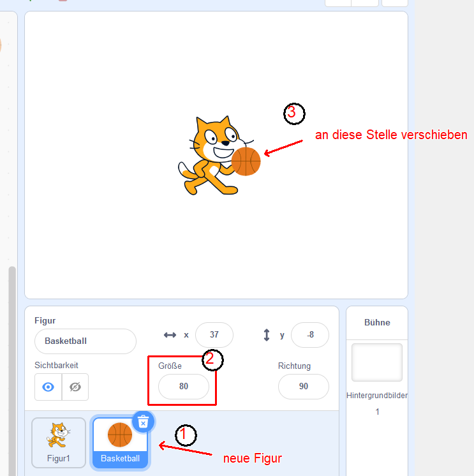
Task: Click the y position field showing -8
Action: (x=310, y=334)
